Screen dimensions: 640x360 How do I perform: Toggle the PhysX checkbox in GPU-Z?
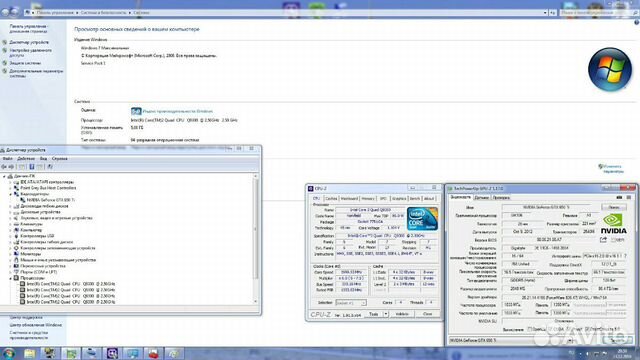[x=569, y=329]
